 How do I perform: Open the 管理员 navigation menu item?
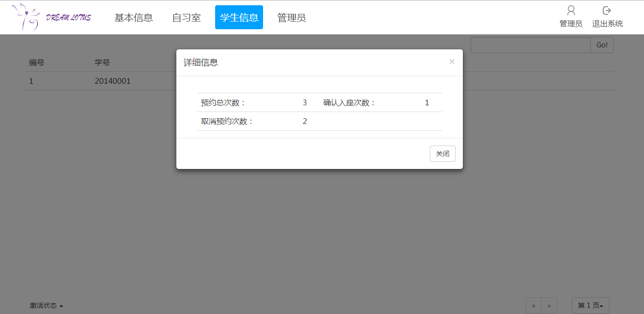(292, 18)
